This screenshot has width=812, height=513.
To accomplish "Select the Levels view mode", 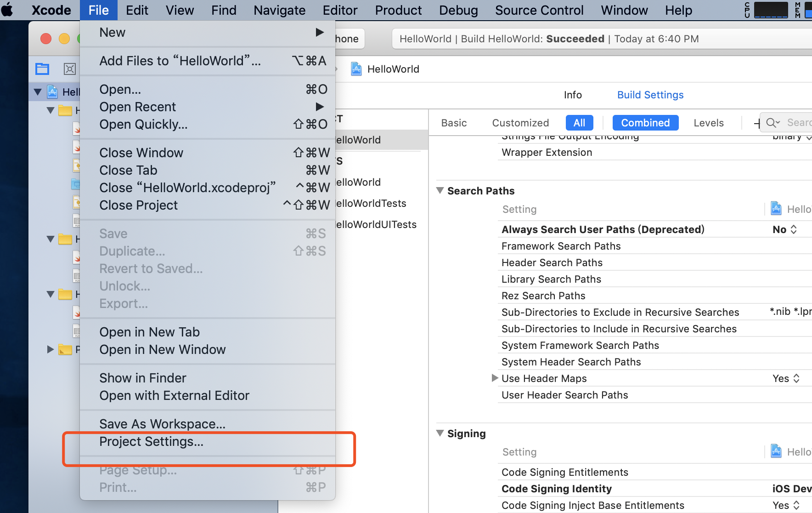I will coord(709,123).
